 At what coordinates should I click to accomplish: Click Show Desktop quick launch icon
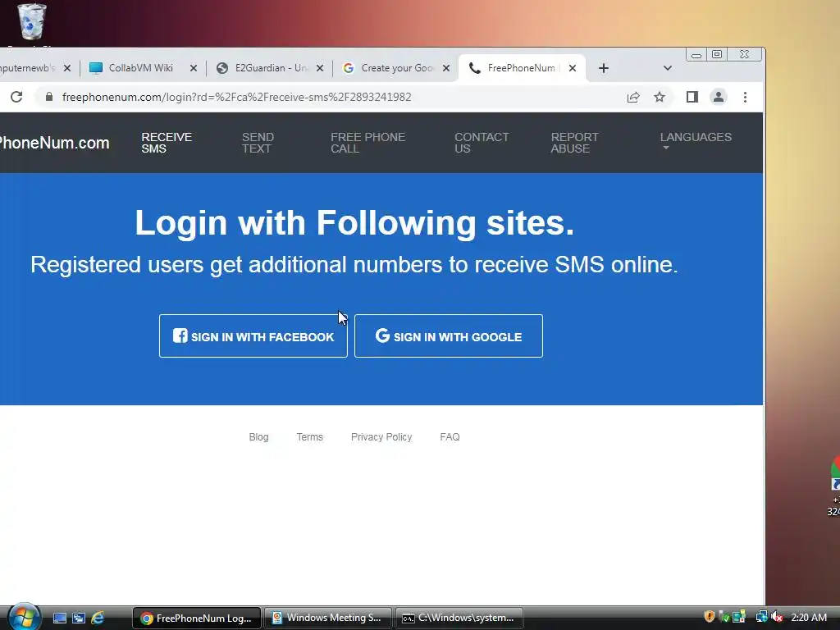coord(60,619)
